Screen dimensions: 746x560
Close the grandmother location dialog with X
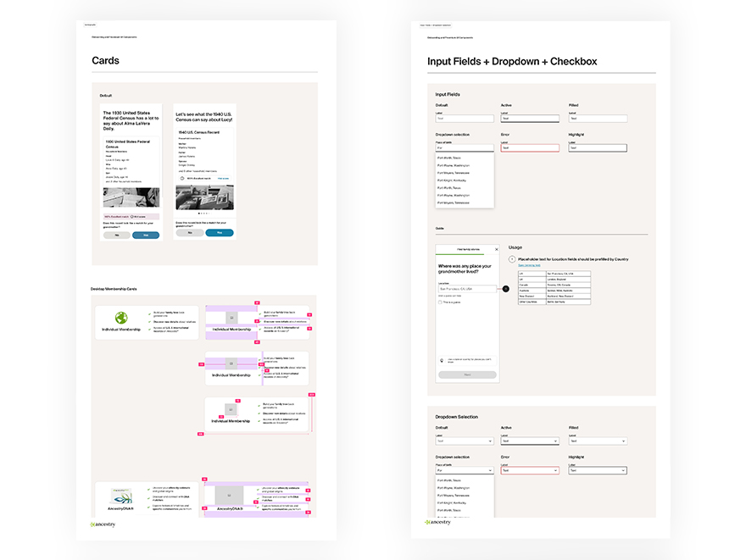point(497,250)
